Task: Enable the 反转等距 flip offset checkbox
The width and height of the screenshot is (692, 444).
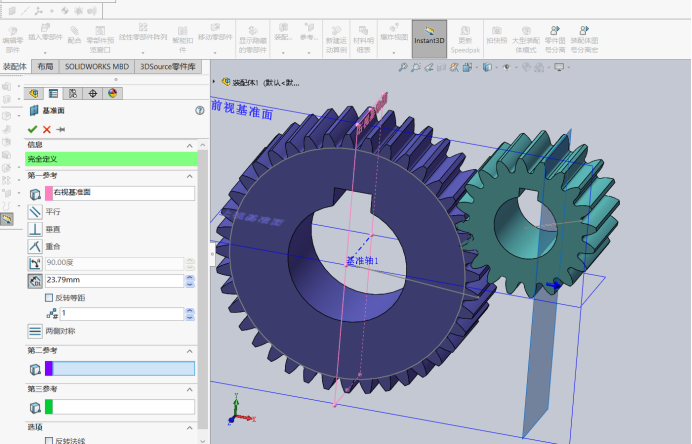Action: click(49, 298)
